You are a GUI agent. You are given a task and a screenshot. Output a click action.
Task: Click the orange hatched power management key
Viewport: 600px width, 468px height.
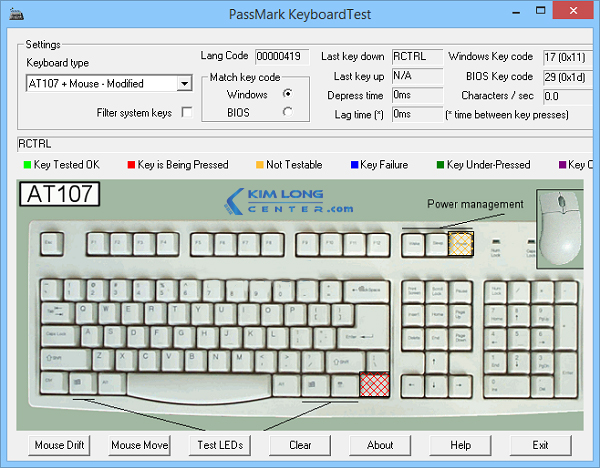[x=461, y=242]
